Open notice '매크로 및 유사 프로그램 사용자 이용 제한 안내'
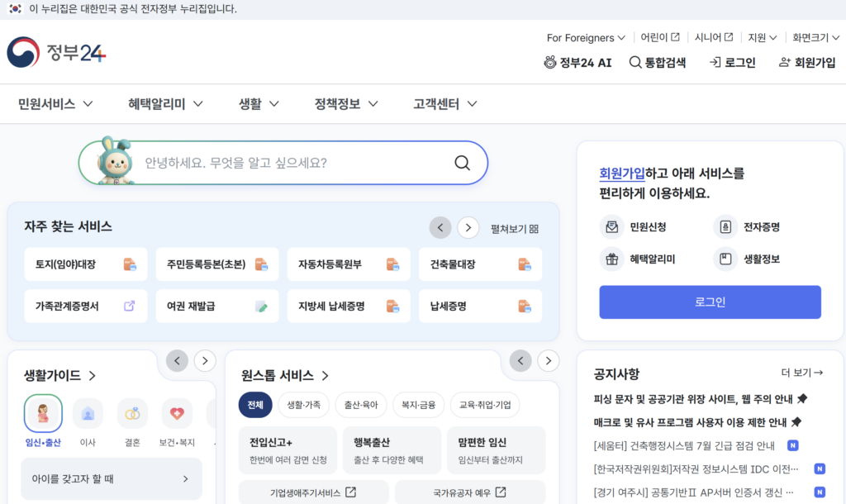 pyautogui.click(x=697, y=422)
